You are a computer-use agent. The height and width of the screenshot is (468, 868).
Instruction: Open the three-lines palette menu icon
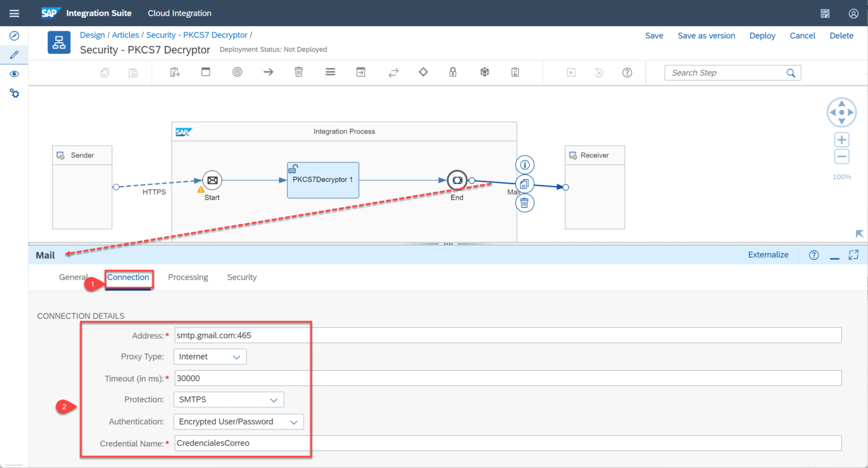330,72
